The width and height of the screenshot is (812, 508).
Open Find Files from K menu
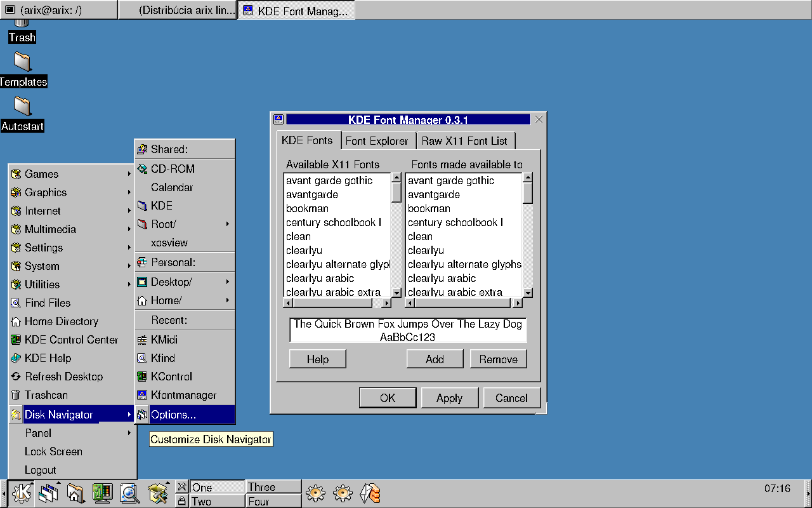click(x=72, y=303)
